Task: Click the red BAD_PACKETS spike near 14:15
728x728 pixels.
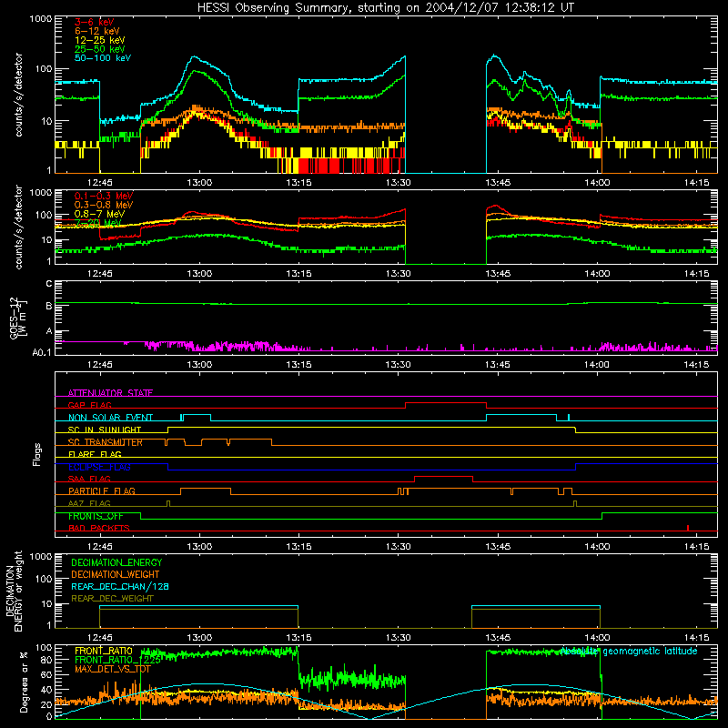Action: click(x=688, y=528)
